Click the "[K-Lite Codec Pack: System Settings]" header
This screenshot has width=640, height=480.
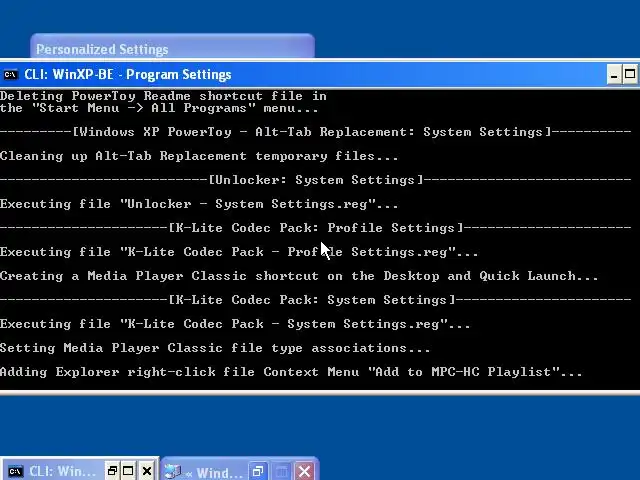pos(316,300)
